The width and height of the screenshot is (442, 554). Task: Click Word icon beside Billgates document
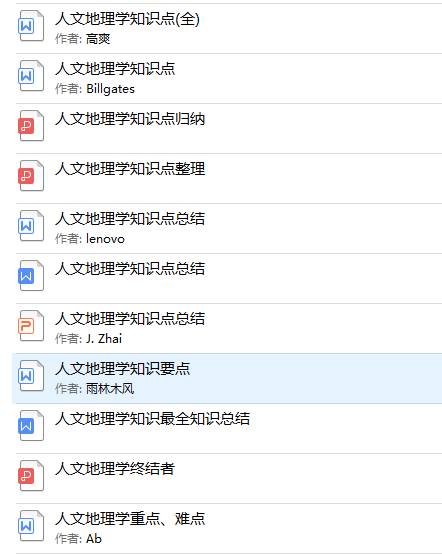tap(31, 76)
